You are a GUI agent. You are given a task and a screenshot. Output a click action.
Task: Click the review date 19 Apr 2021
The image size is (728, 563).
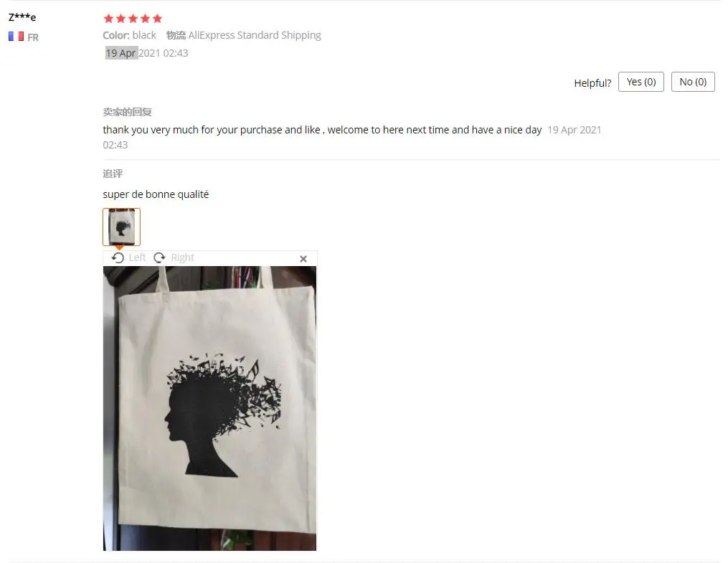click(133, 53)
